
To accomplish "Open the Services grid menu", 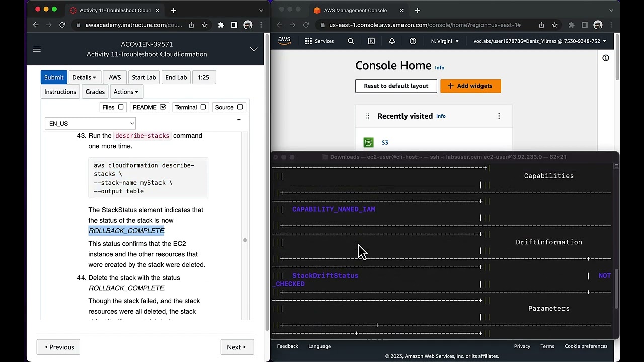I will coord(319,41).
